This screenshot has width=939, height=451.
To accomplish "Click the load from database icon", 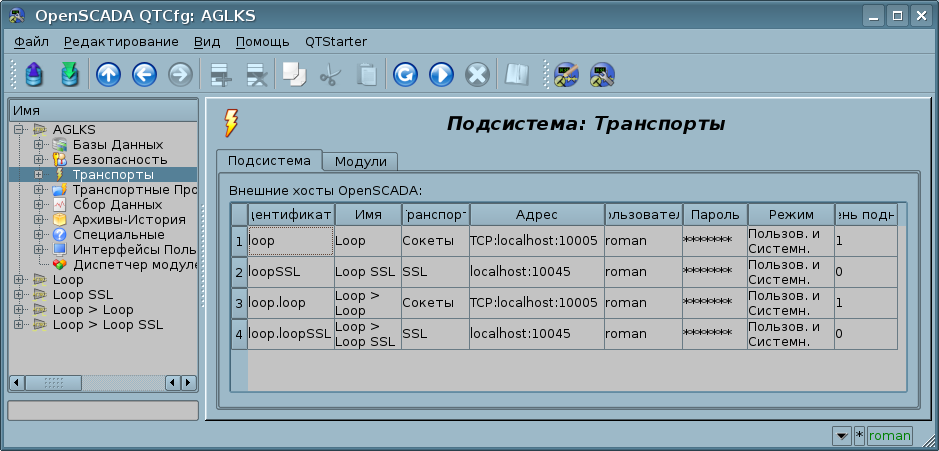I will 35,74.
